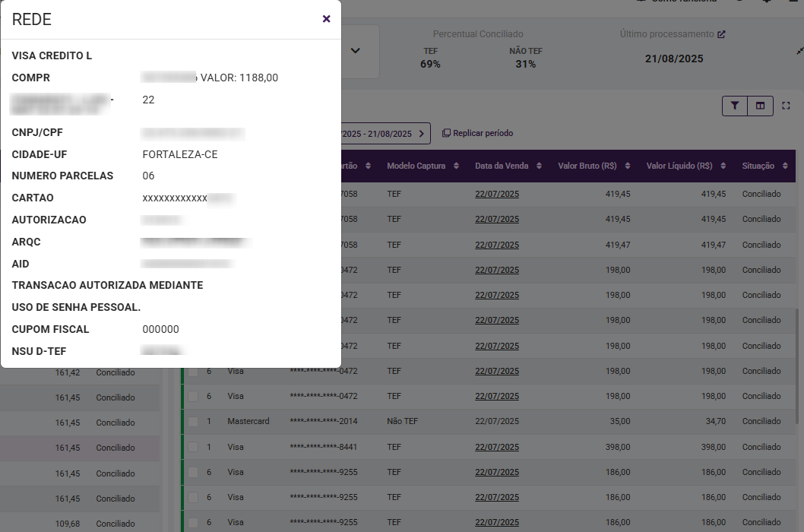Sort by Valor Líquido (R$) column arrows
This screenshot has width=804, height=532.
(x=723, y=166)
